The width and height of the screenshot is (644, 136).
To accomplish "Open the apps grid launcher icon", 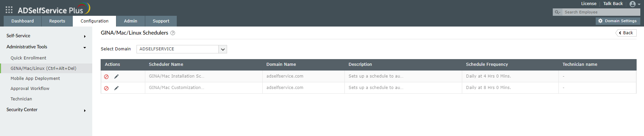I will tap(9, 10).
